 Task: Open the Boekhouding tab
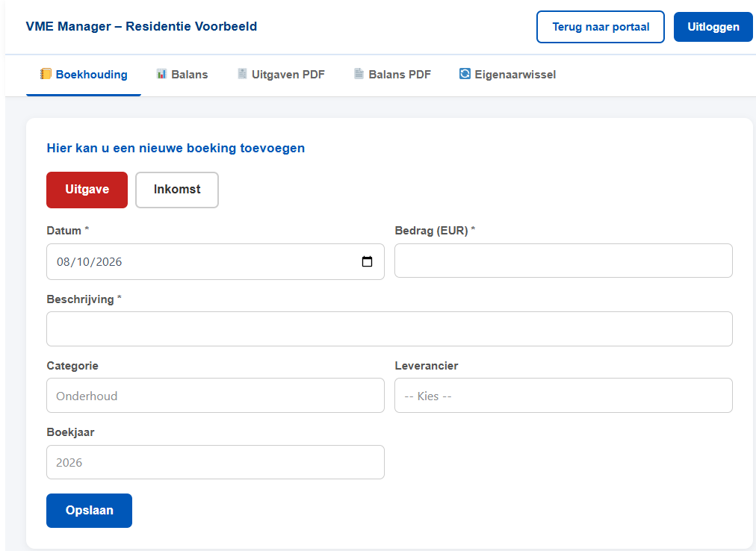tap(84, 75)
